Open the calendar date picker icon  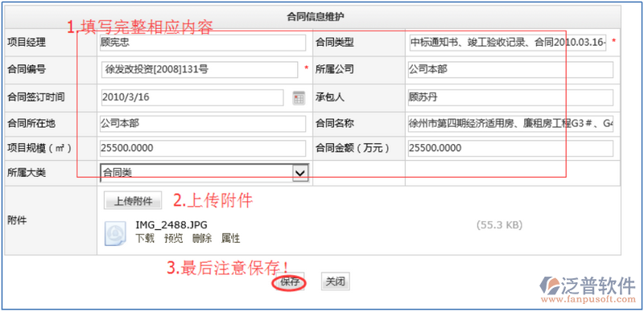299,98
